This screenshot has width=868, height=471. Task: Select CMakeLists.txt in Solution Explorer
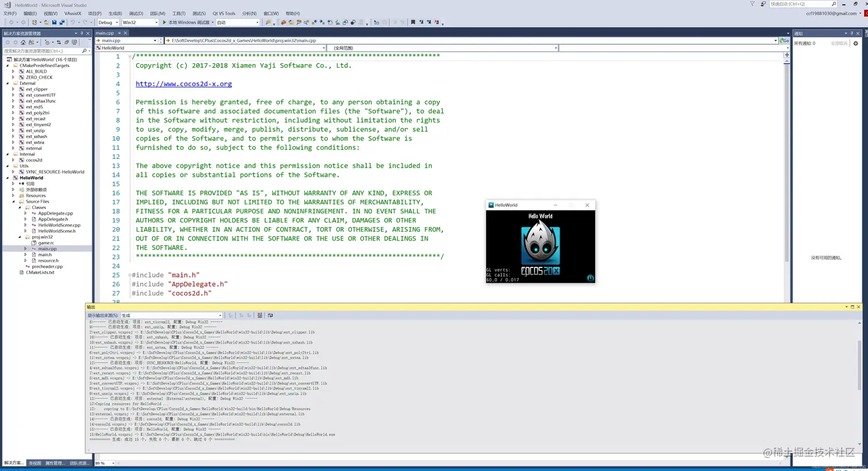tap(40, 273)
